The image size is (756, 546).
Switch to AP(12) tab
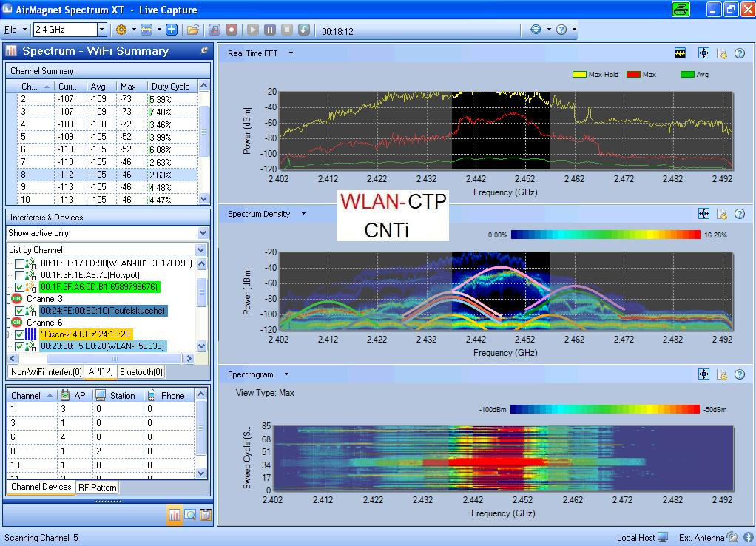point(101,371)
